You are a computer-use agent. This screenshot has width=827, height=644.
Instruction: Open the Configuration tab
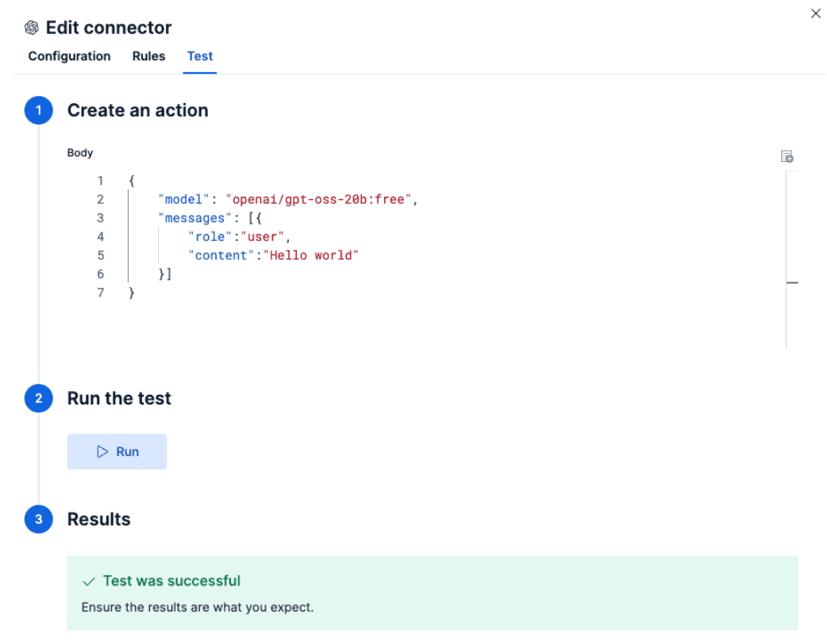pyautogui.click(x=69, y=56)
